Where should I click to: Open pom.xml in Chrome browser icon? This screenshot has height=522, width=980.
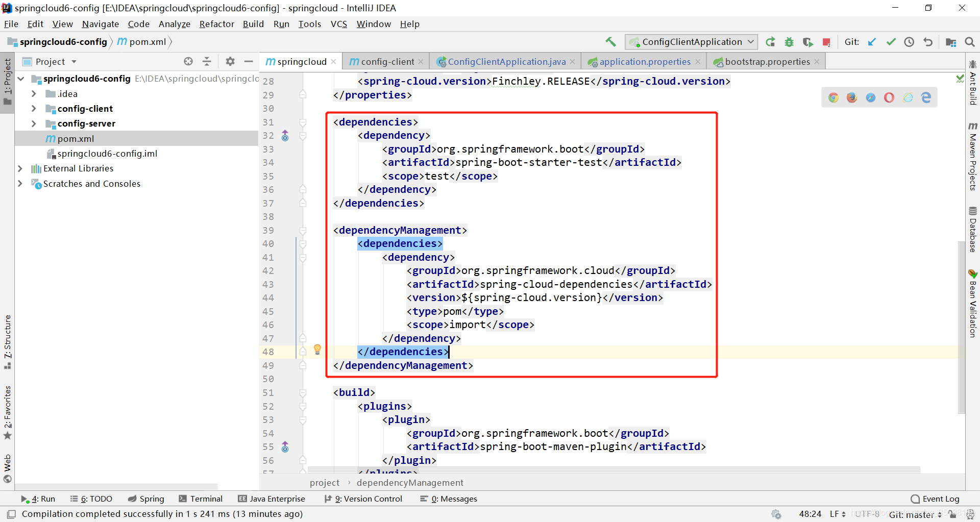point(834,97)
